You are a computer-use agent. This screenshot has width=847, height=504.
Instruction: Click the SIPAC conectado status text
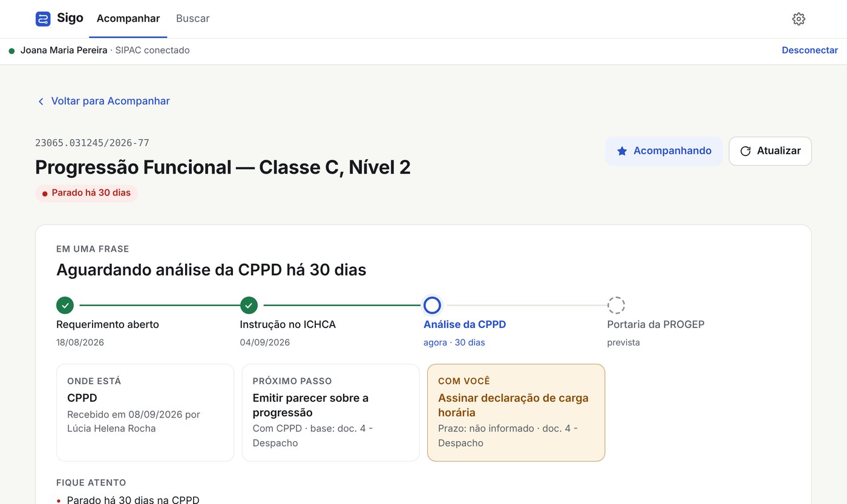[x=152, y=50]
